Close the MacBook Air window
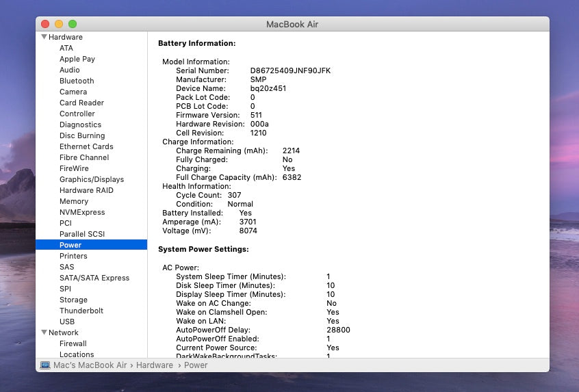579x392 pixels. (x=45, y=24)
